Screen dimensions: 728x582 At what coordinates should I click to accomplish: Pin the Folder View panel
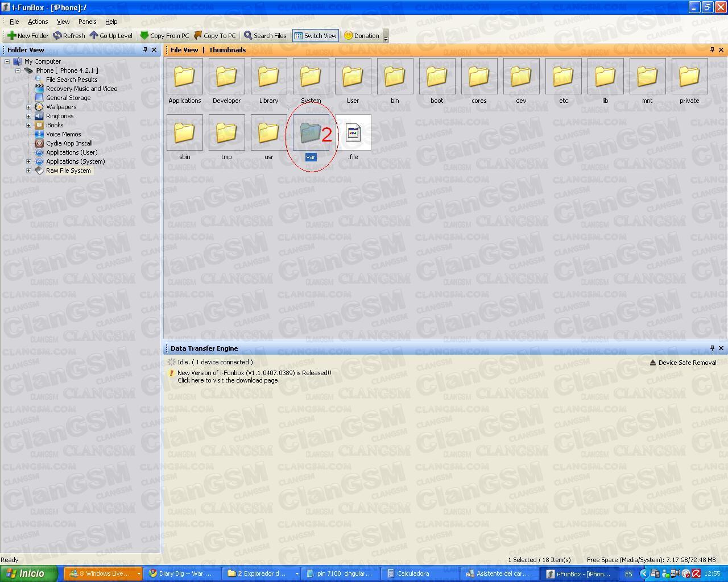point(145,50)
